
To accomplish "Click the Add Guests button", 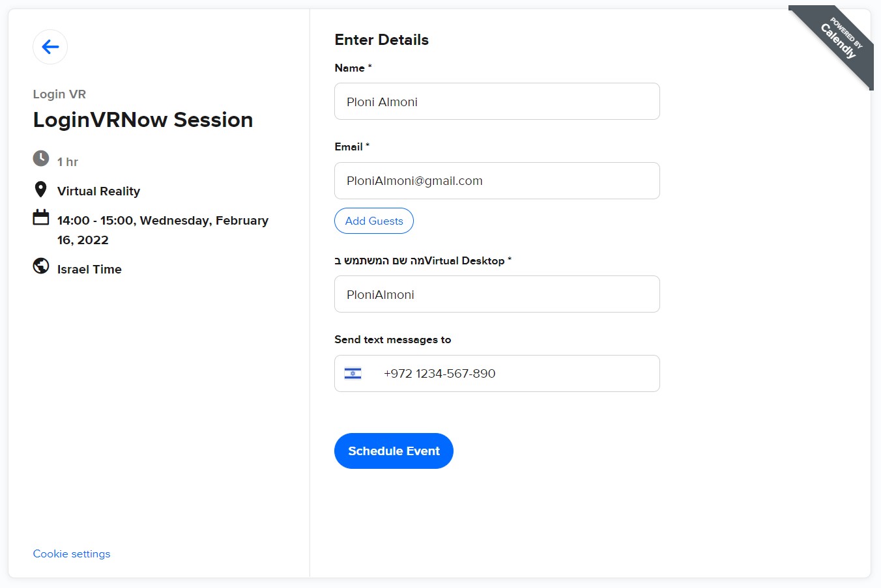I will (x=374, y=221).
